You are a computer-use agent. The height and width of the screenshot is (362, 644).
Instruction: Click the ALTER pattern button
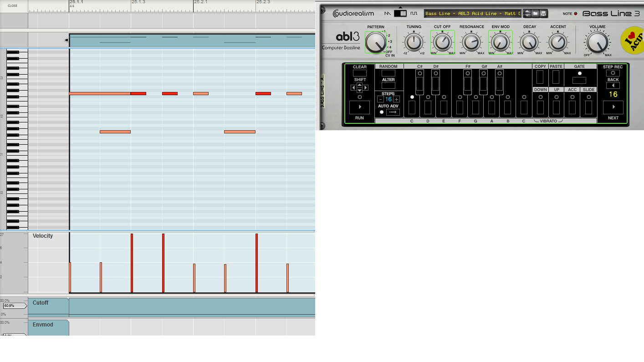(388, 86)
